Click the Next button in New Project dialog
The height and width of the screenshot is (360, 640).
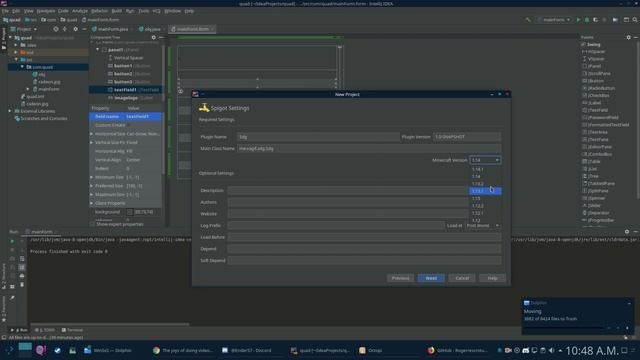[x=431, y=278]
